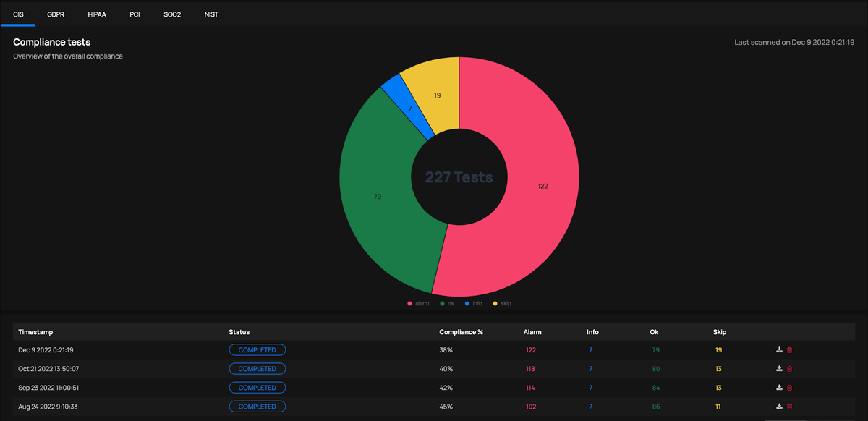Toggle the skip series in chart legend
The width and height of the screenshot is (868, 421).
pyautogui.click(x=503, y=304)
